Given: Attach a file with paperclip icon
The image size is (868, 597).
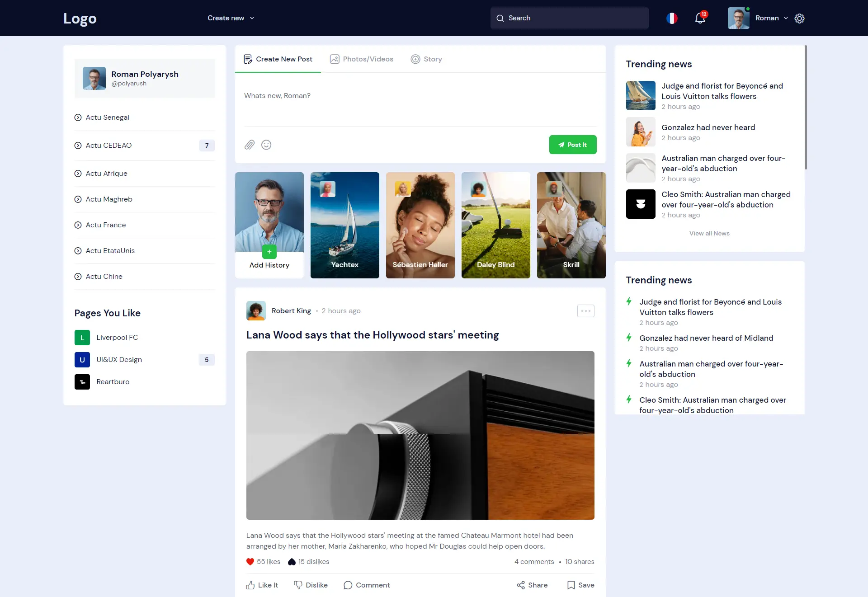Looking at the screenshot, I should [x=250, y=145].
